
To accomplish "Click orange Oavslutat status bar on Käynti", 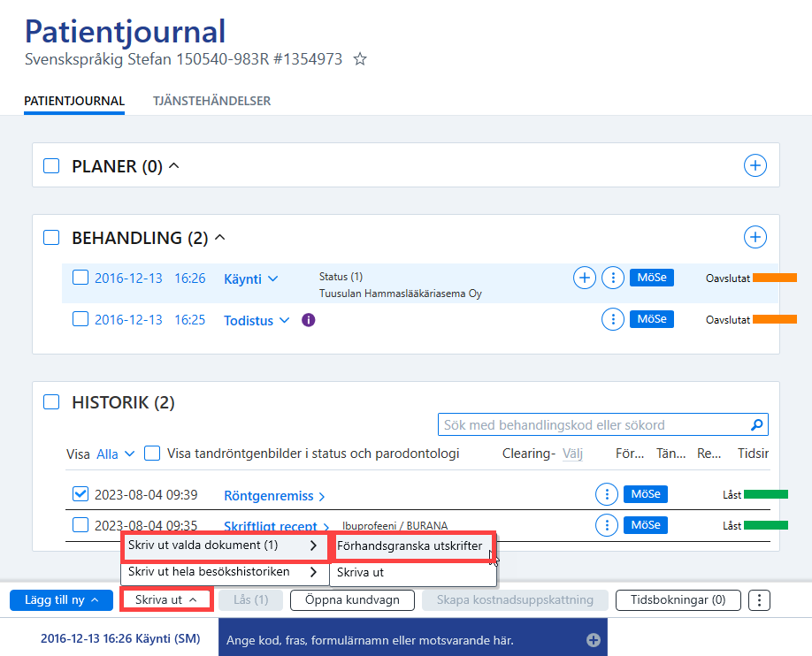I will [x=775, y=278].
